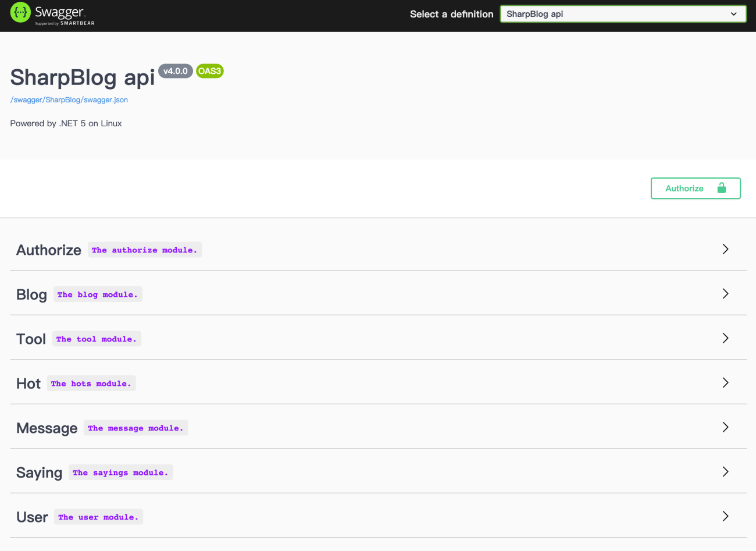Image resolution: width=756 pixels, height=551 pixels.
Task: Click 'Supported by SMARTBEAR' text
Action: 65,23
